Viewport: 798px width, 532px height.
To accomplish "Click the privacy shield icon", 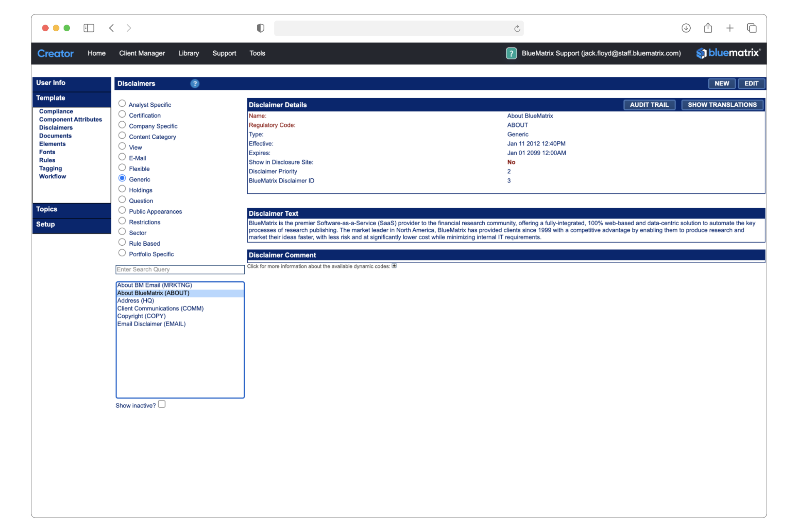I will tap(260, 28).
